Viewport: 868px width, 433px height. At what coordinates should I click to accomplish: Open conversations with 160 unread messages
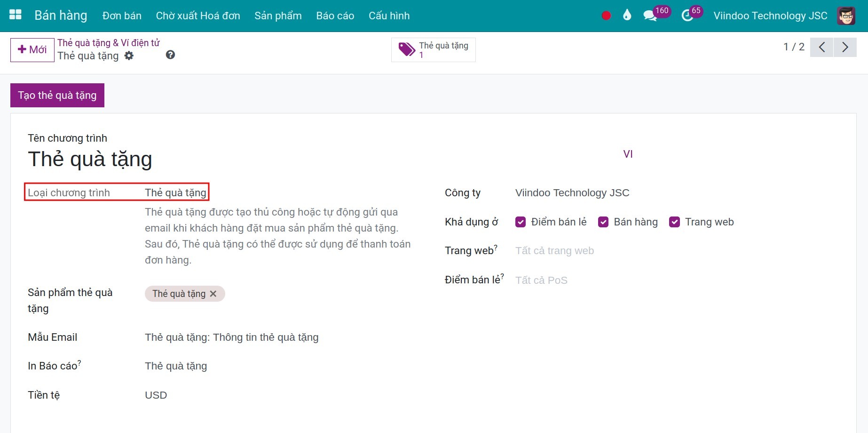650,16
